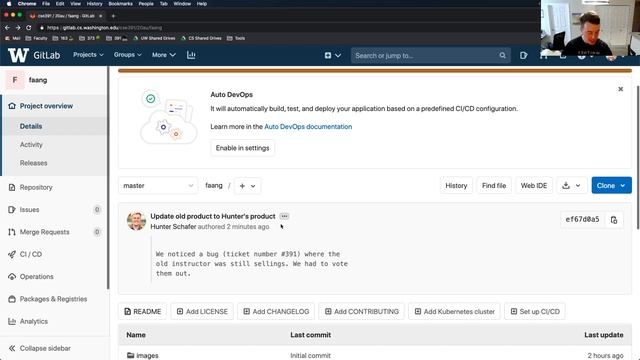This screenshot has width=640, height=360.
Task: Click Add CHANGELOG
Action: (x=276, y=311)
